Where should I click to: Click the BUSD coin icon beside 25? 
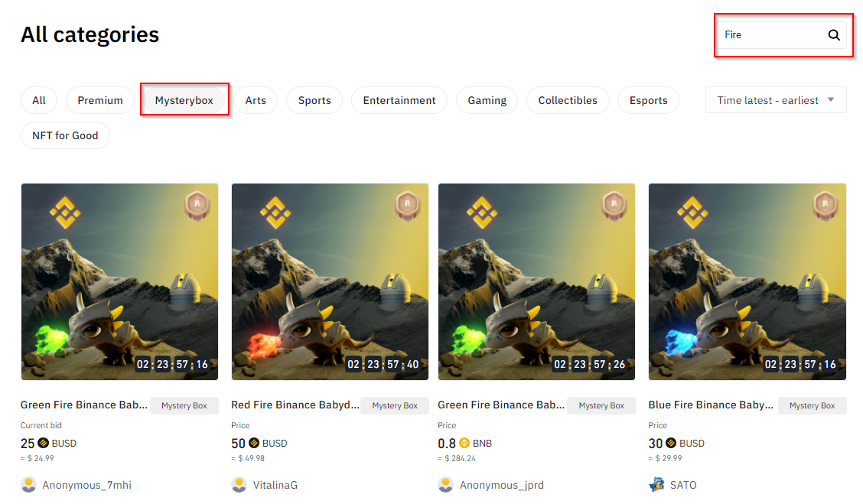[43, 443]
